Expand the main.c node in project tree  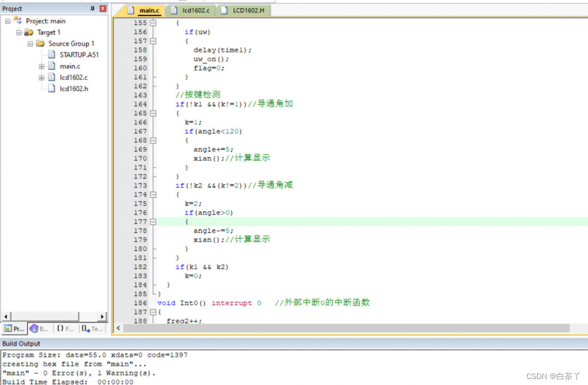point(41,66)
